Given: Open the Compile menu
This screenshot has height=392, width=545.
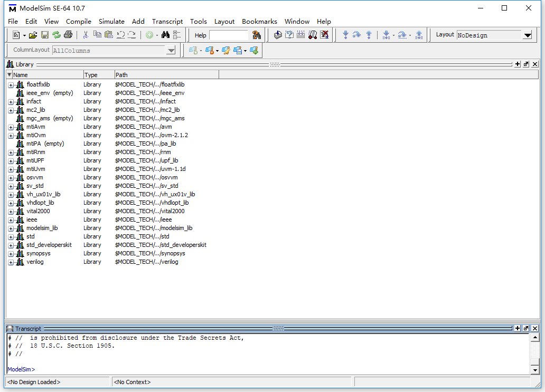Looking at the screenshot, I should [x=79, y=22].
